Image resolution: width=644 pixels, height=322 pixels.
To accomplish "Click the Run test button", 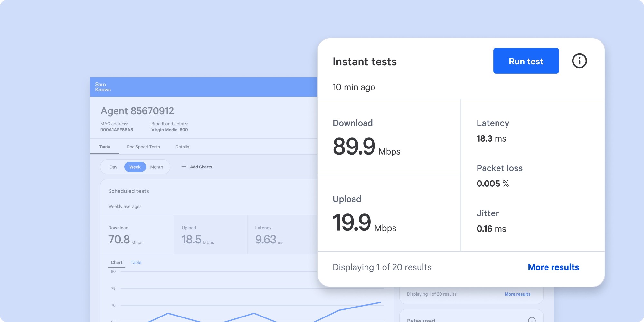I will coord(526,61).
